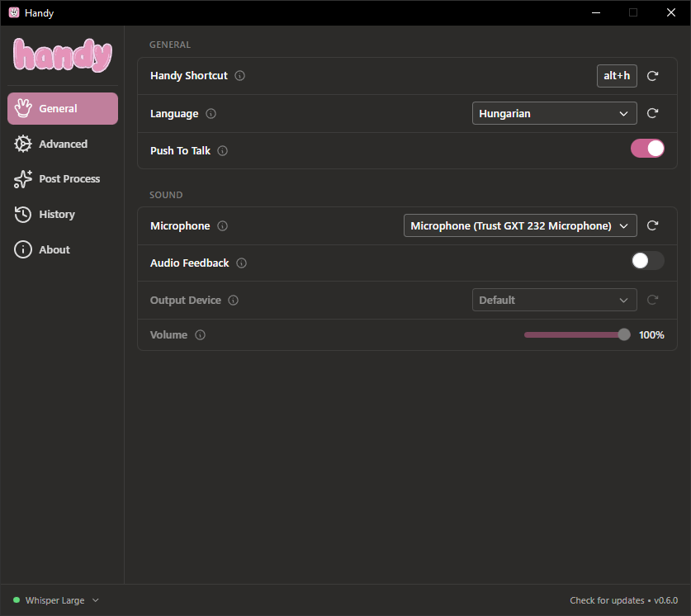Expand the Whisper Large model selector

point(55,600)
